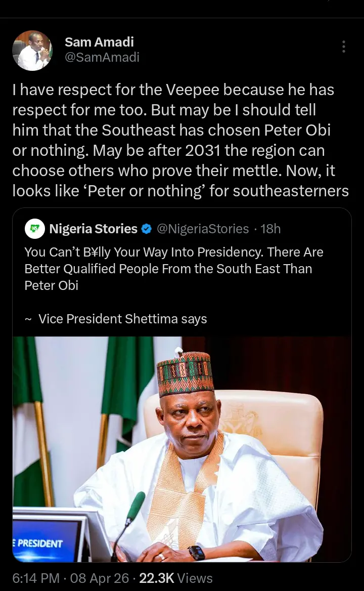Viewport: 364px width, 591px height.
Task: Click the main 'Peter or nothing' tweet text
Action: click(180, 140)
